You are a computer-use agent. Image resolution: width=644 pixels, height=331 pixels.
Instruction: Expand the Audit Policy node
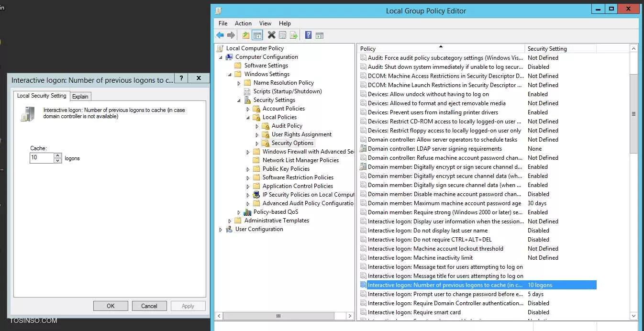click(x=257, y=126)
